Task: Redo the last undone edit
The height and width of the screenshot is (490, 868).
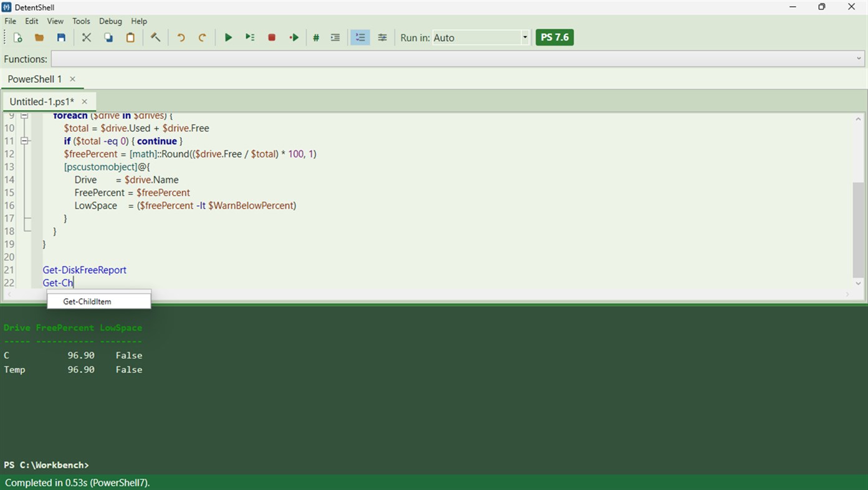Action: tap(203, 37)
